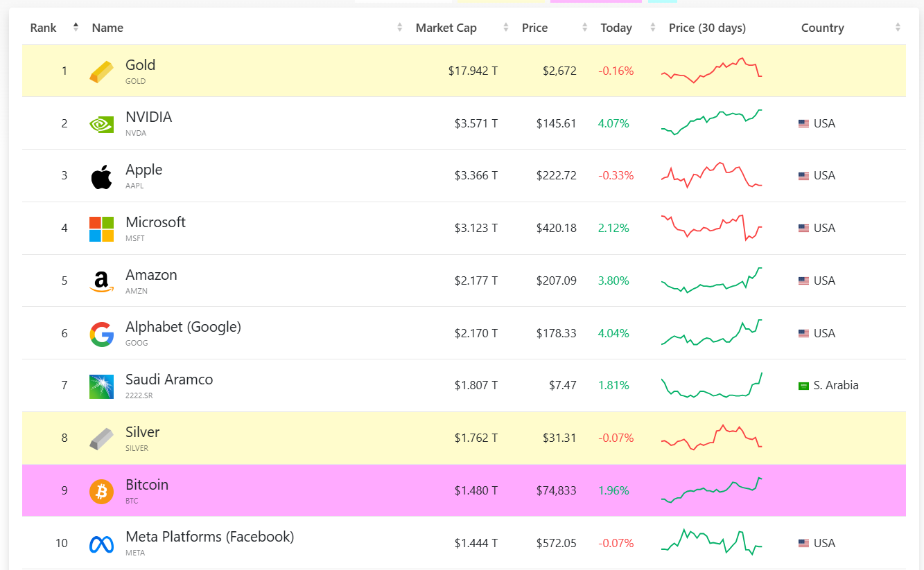Select the Google G logo

(x=101, y=332)
